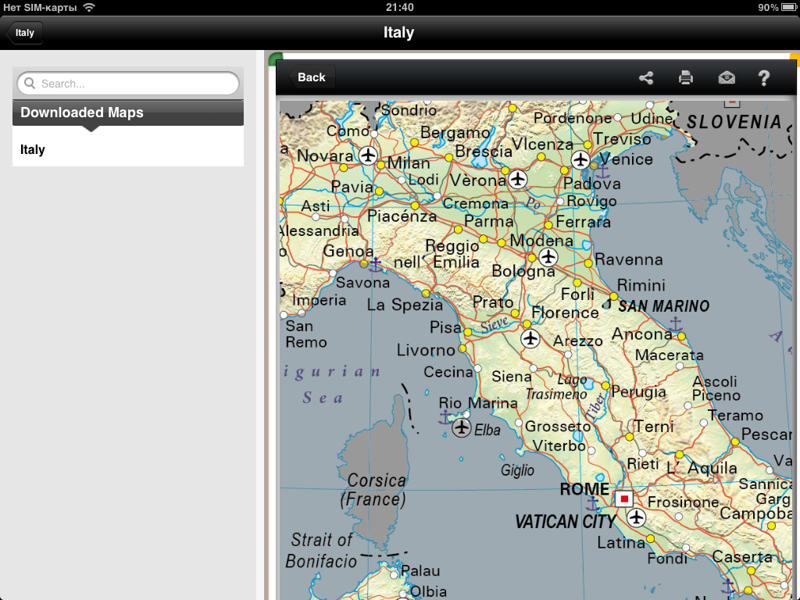The height and width of the screenshot is (600, 800).
Task: Tap the Florence city label on map
Action: 565,313
